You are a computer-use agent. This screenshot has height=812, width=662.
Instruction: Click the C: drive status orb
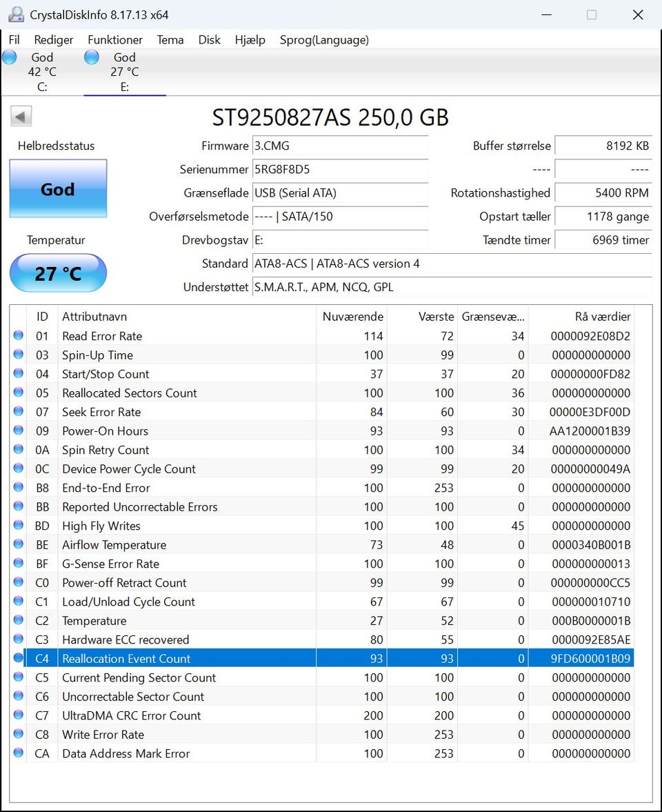[x=10, y=58]
